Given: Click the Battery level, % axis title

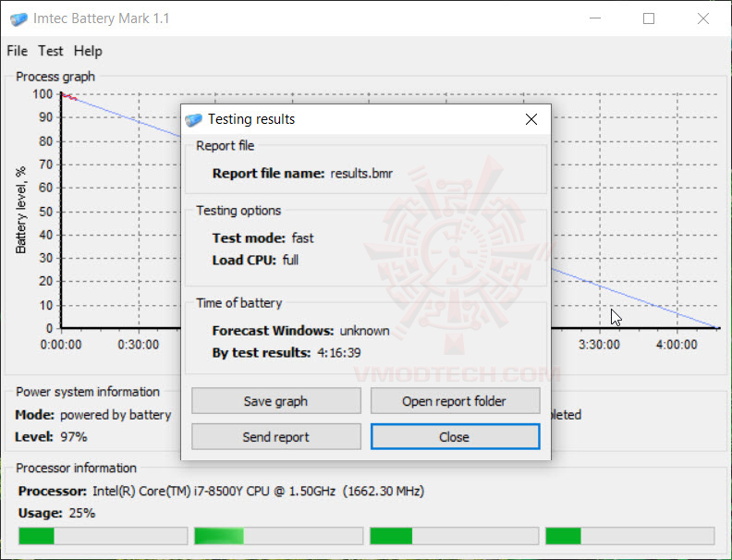Looking at the screenshot, I should point(20,210).
